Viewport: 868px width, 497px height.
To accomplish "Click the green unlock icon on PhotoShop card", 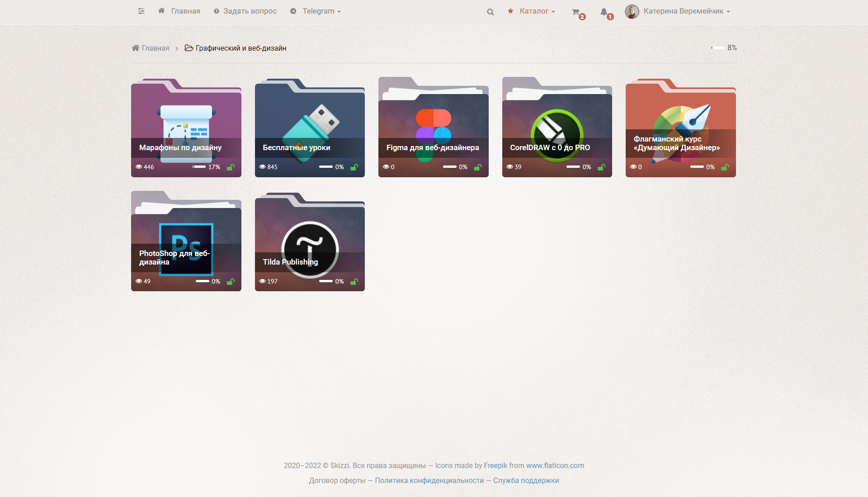I will [x=231, y=281].
